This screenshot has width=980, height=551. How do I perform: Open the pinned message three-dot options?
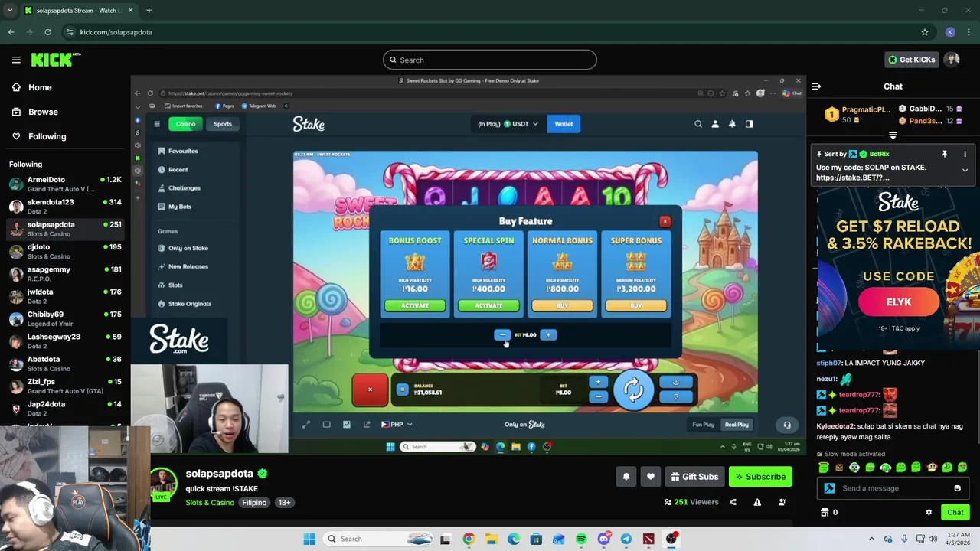(x=965, y=154)
